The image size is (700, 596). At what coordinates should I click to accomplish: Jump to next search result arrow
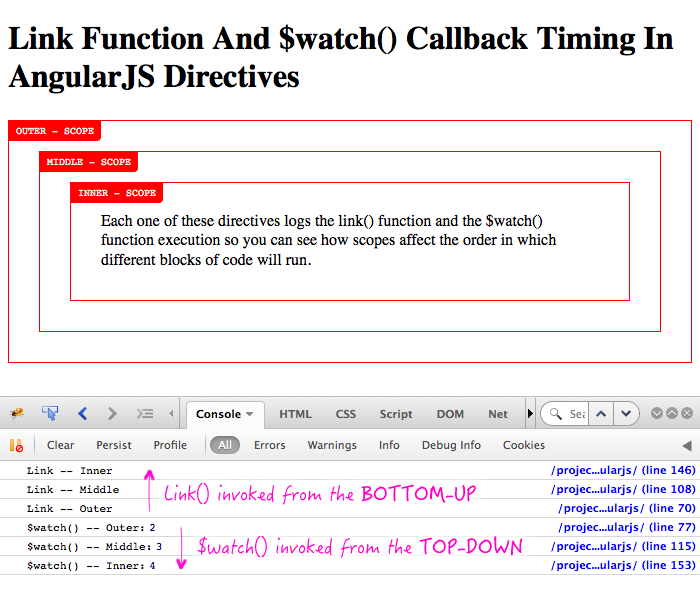click(626, 414)
